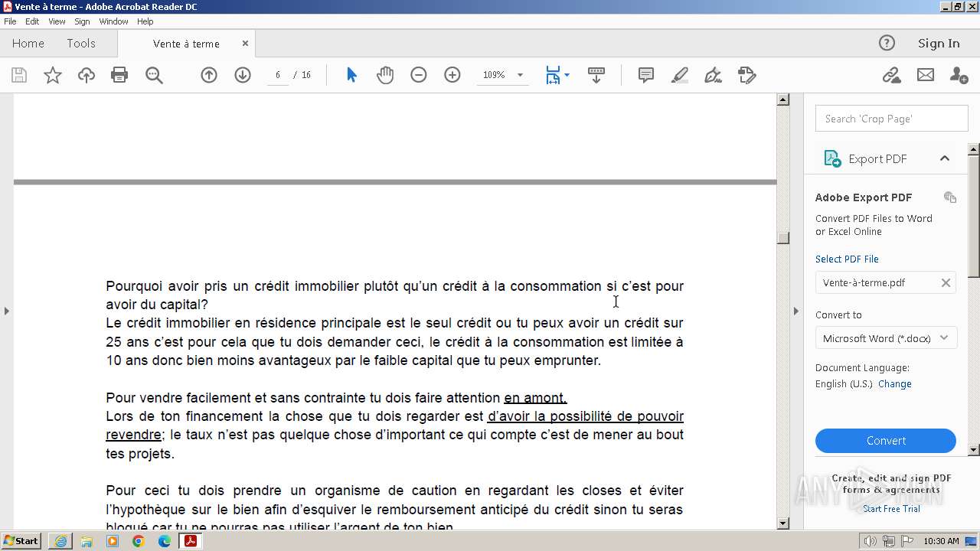Image resolution: width=980 pixels, height=551 pixels.
Task: Select the Highlight text tool
Action: pos(680,75)
